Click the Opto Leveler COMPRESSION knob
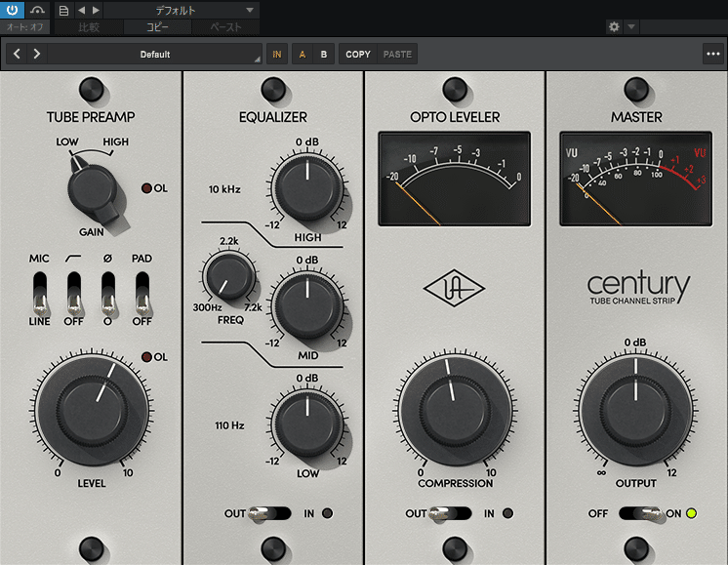Viewport: 728px width, 565px height. pyautogui.click(x=455, y=412)
